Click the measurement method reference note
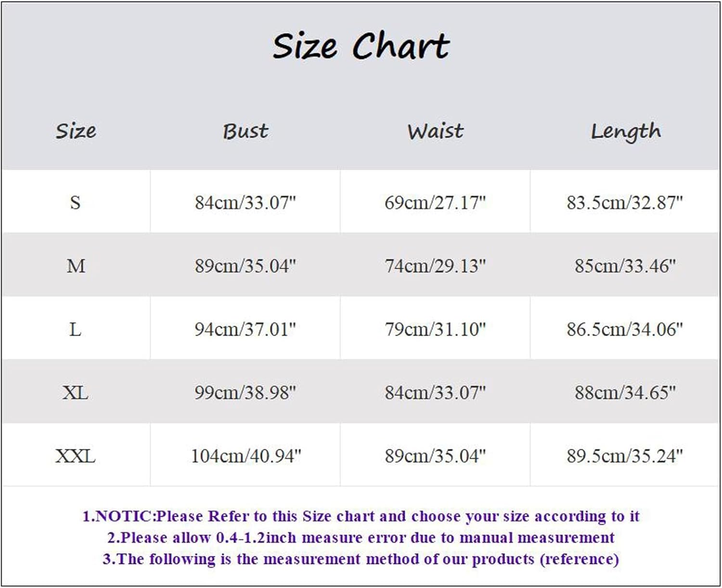Image resolution: width=722 pixels, height=588 pixels. point(361,559)
